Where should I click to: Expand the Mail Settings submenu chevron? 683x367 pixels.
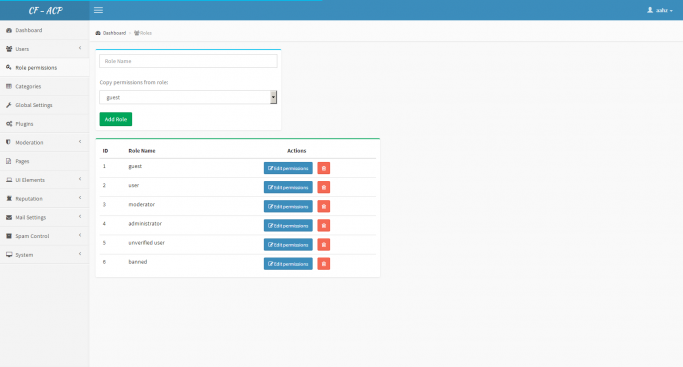pyautogui.click(x=80, y=216)
